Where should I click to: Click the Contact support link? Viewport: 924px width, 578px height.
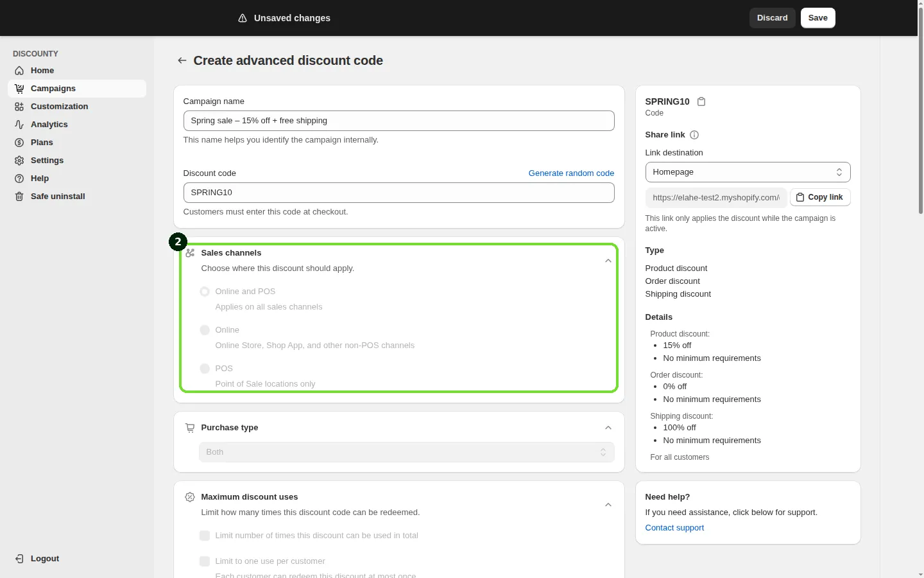pyautogui.click(x=674, y=528)
